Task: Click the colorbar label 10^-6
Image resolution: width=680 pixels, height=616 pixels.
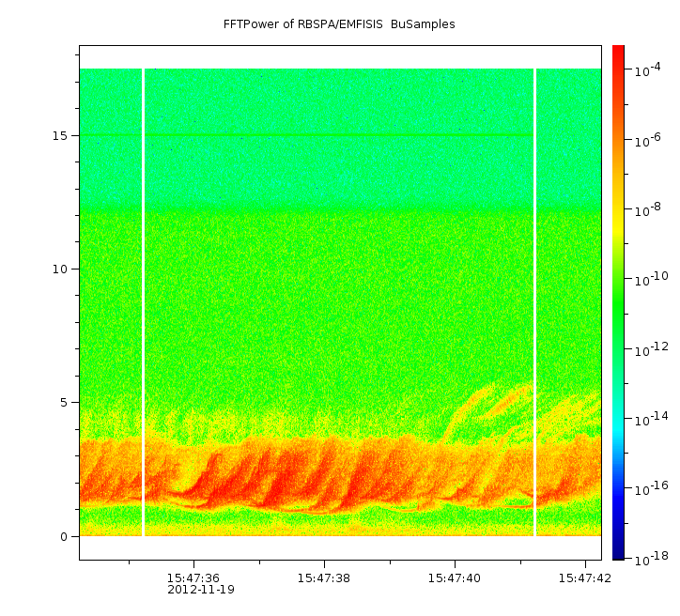Action: click(x=648, y=140)
